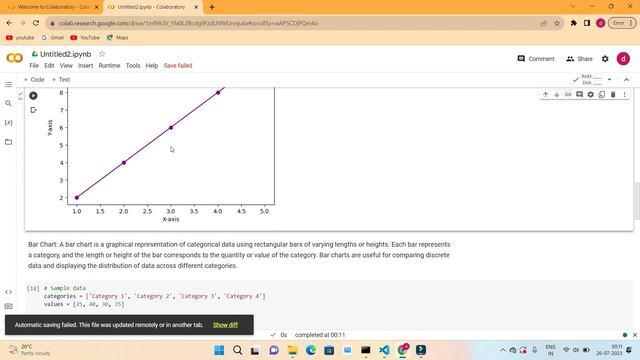640x360 pixels.
Task: Expand RAM Disk runtime dropdown arrow
Action: [609, 80]
